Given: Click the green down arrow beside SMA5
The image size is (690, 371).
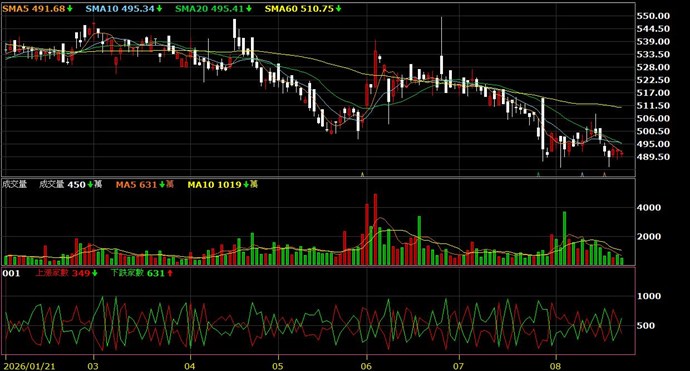Looking at the screenshot, I should [70, 8].
